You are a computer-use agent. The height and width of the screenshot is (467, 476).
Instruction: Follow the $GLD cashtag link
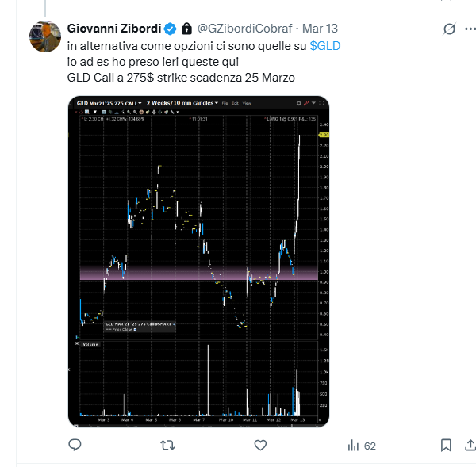tap(325, 46)
